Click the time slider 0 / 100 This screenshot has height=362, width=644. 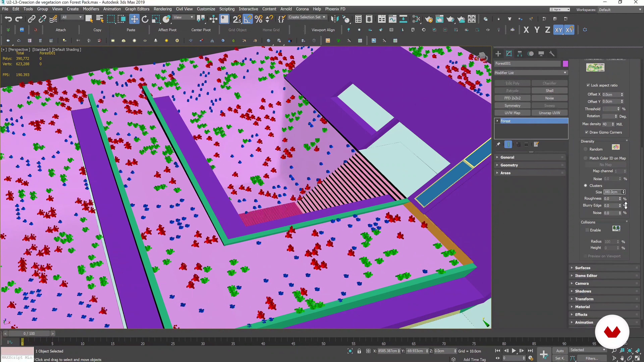click(x=29, y=334)
